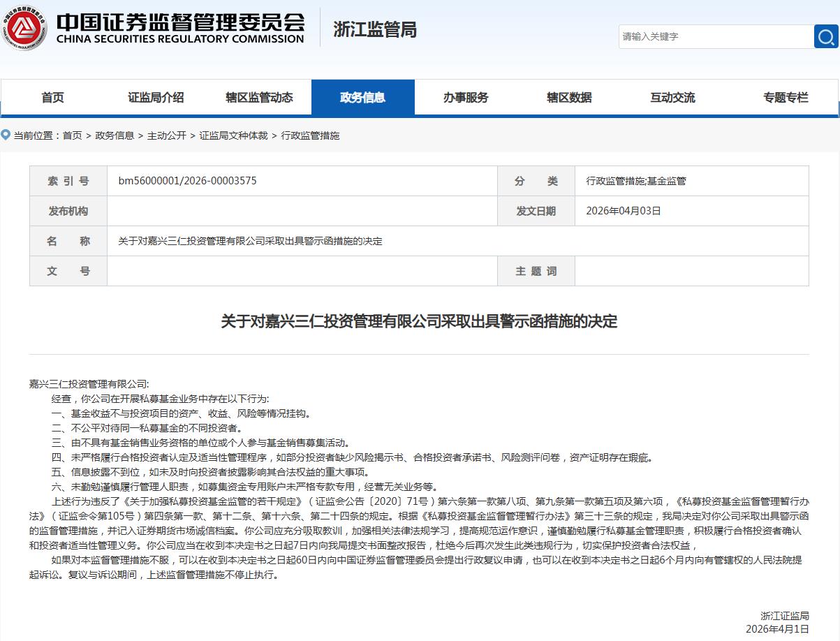Click 政务信息 link in the breadcrumb

click(115, 135)
